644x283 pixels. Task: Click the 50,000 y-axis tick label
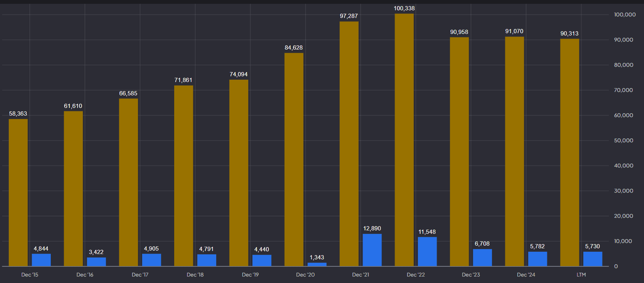(x=623, y=140)
